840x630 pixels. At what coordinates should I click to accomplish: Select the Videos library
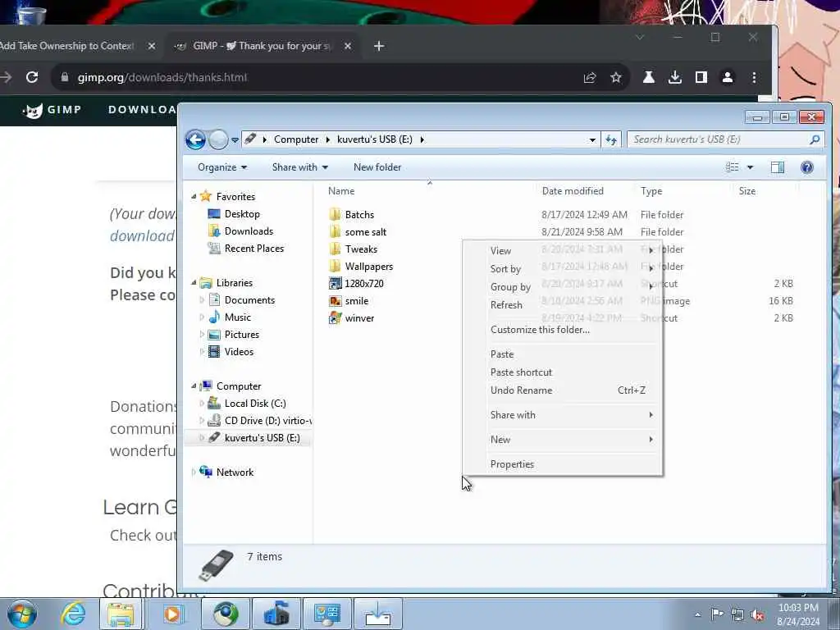pyautogui.click(x=239, y=351)
